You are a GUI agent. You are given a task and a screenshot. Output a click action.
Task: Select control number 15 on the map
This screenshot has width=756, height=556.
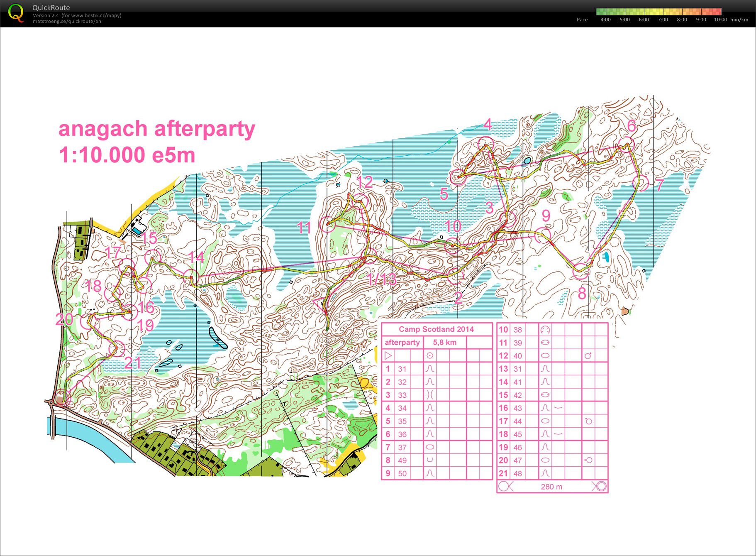[149, 238]
